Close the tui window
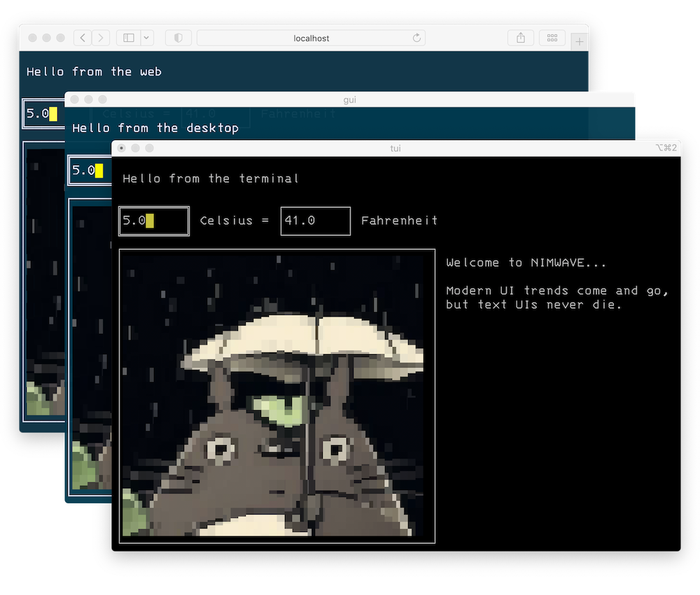The width and height of the screenshot is (700, 595). point(121,148)
